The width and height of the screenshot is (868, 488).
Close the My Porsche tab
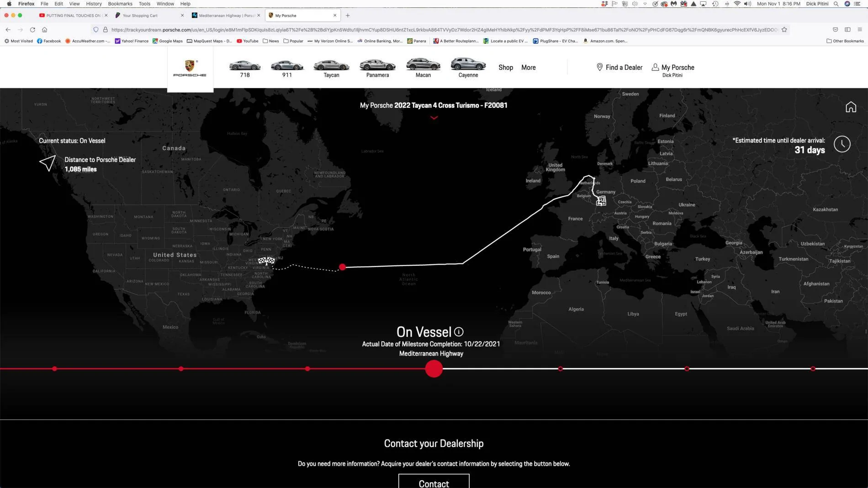(335, 16)
